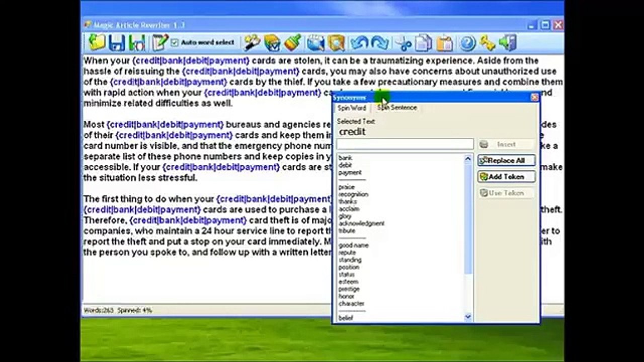Click the paintbrush cleanup icon
This screenshot has height=362, width=644.
[x=292, y=43]
